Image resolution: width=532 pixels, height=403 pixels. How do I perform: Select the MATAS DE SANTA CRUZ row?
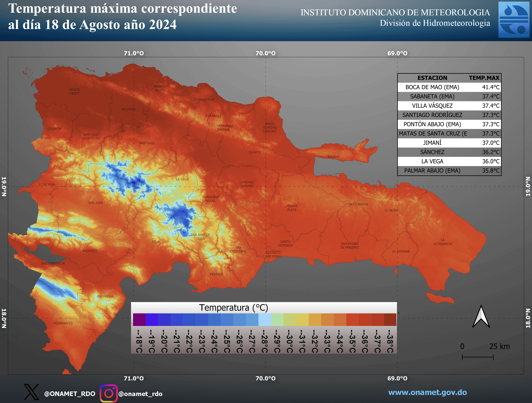(449, 133)
